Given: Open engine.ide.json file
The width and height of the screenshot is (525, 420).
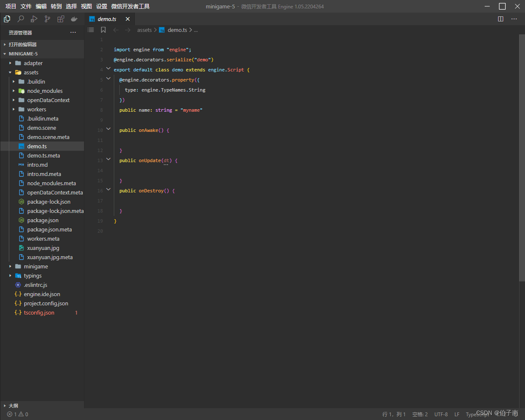Looking at the screenshot, I should pyautogui.click(x=42, y=294).
